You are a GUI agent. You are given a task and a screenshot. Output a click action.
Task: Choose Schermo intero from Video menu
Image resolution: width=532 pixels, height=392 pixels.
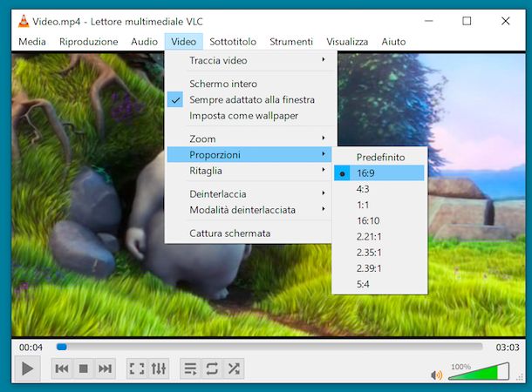point(249,84)
